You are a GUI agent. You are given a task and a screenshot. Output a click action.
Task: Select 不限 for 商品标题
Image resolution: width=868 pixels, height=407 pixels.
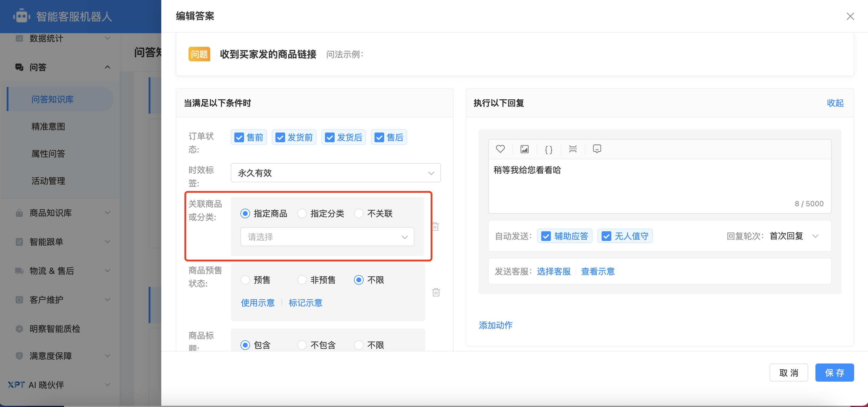point(359,345)
